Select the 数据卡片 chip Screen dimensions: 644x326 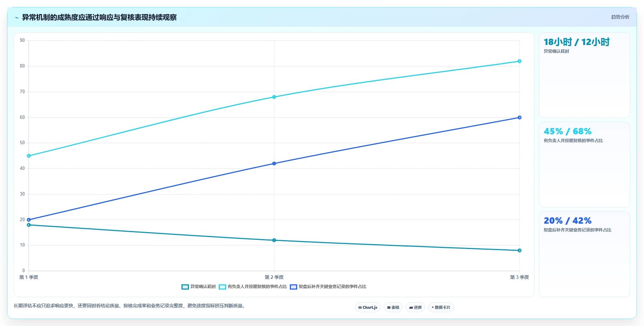(x=441, y=307)
